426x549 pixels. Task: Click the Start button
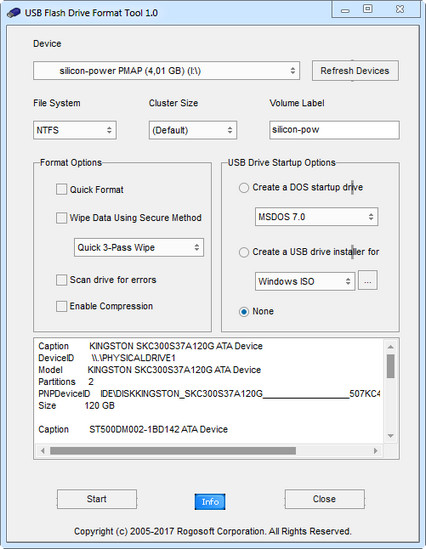tap(97, 499)
